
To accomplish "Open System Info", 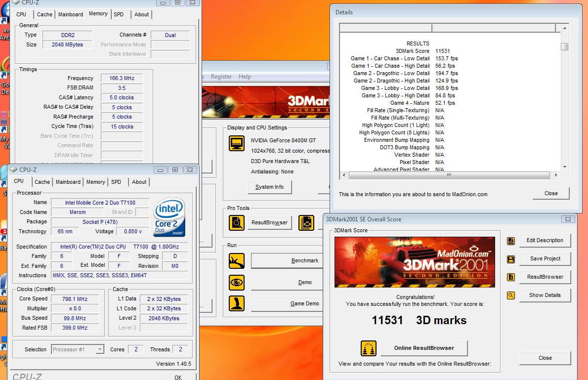I will coord(270,187).
